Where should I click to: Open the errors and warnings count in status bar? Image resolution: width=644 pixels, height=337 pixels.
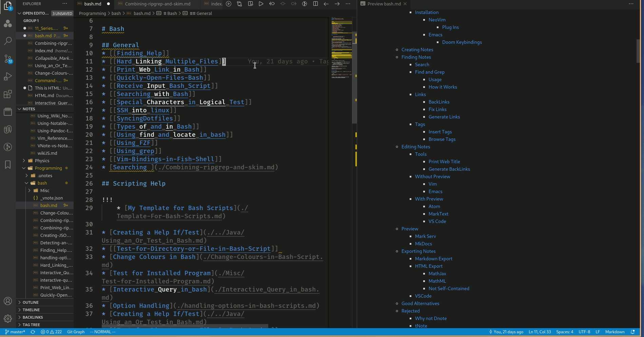(51, 332)
